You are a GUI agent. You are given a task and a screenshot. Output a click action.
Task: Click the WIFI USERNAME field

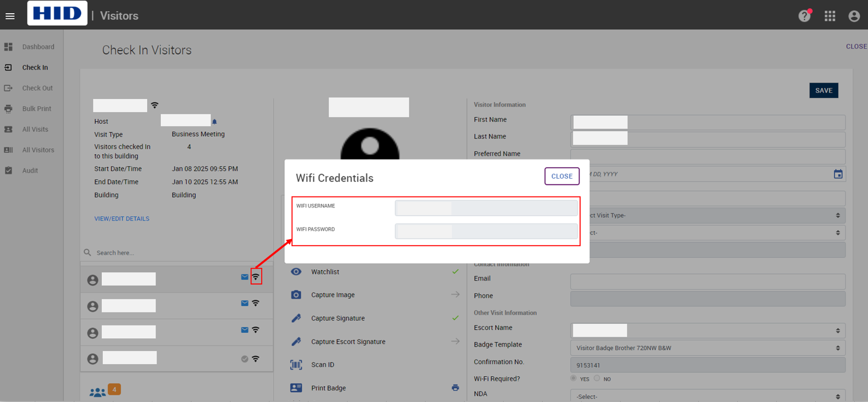pos(486,208)
